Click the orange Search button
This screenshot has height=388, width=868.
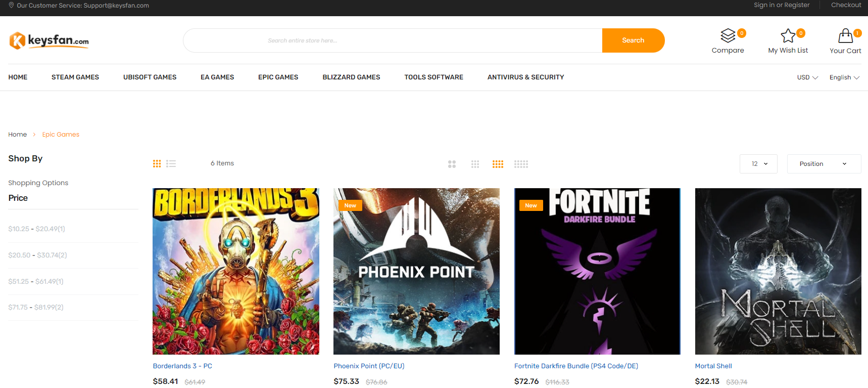tap(633, 40)
